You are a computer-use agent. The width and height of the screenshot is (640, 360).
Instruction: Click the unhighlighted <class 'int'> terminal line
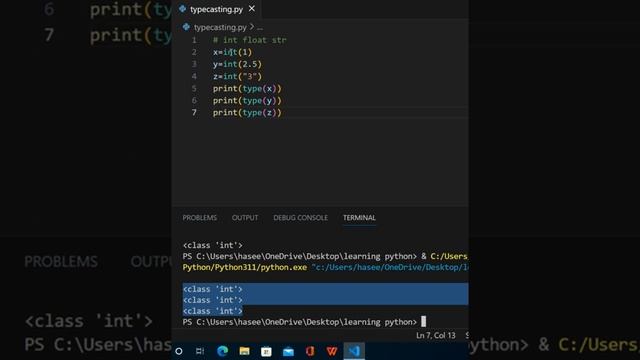[x=213, y=245]
